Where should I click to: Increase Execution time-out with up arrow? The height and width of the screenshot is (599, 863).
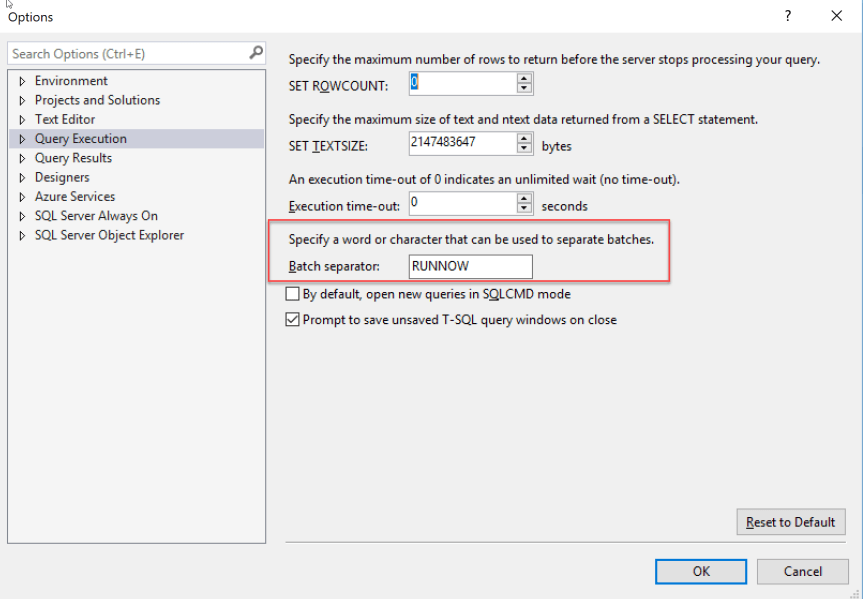[x=526, y=199]
